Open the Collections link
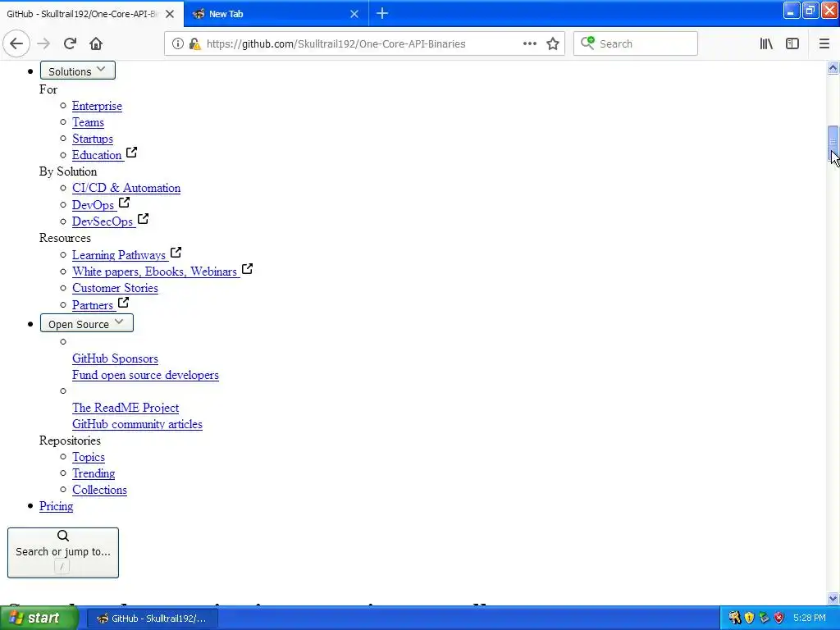840x630 pixels. pos(99,491)
